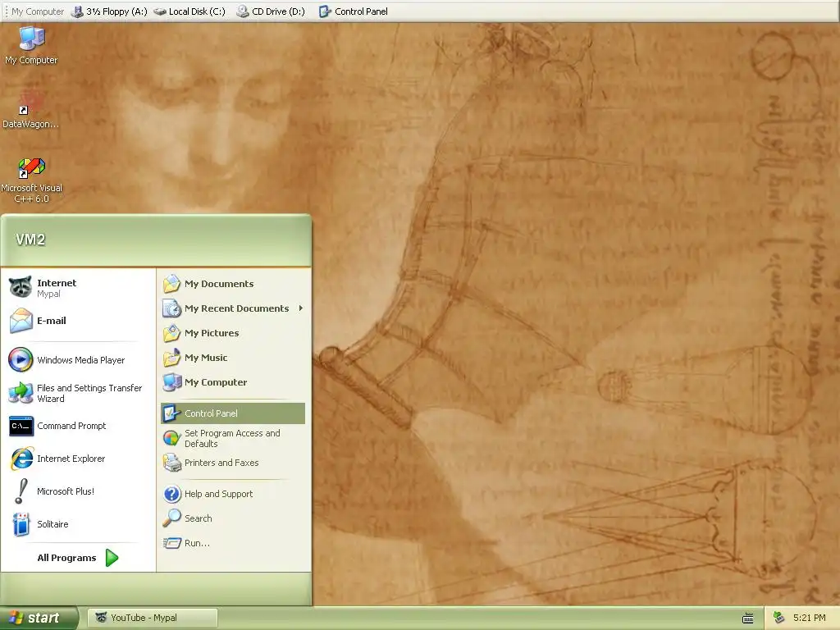Open Command Prompt
840x630 pixels.
tap(78, 426)
